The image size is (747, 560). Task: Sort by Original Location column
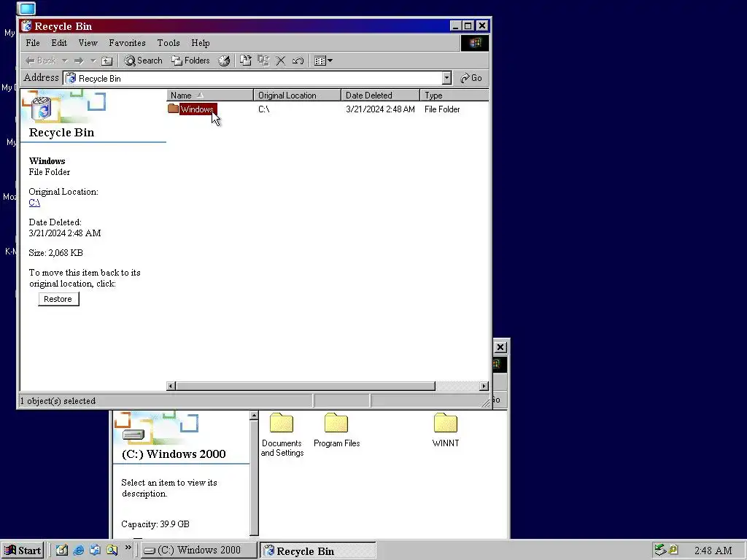[x=298, y=96]
